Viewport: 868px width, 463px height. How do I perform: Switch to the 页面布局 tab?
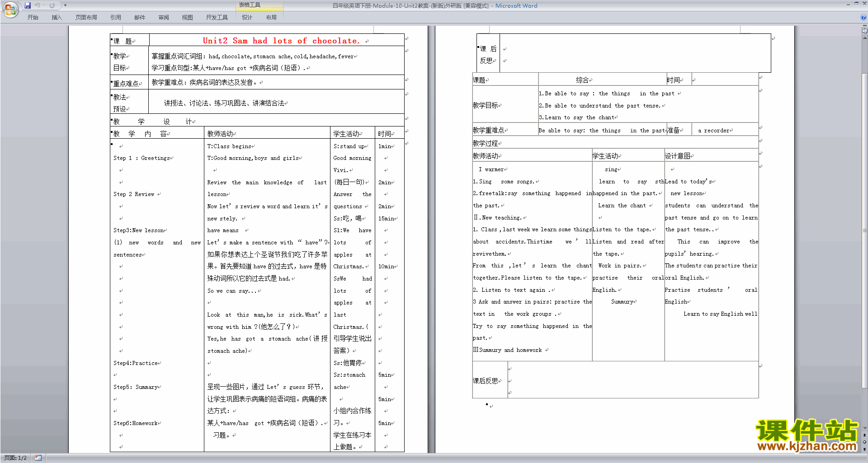[86, 17]
